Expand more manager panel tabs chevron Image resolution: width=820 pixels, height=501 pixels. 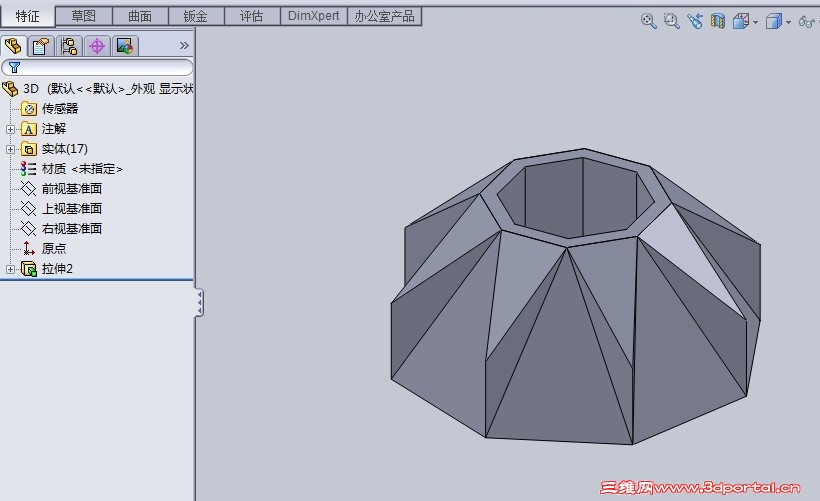pos(184,45)
